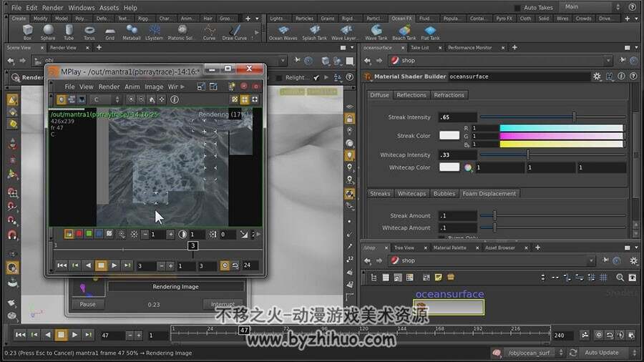Click the Wave Tank tool
The width and height of the screenshot is (644, 362).
pyautogui.click(x=376, y=32)
